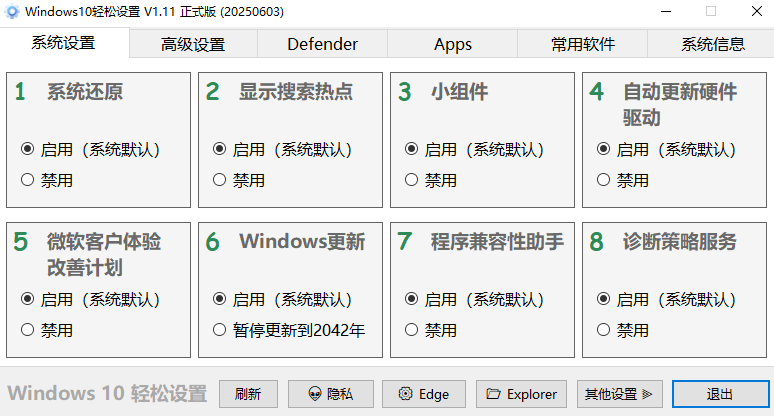
Task: Click the app icon in the title bar
Action: point(12,12)
